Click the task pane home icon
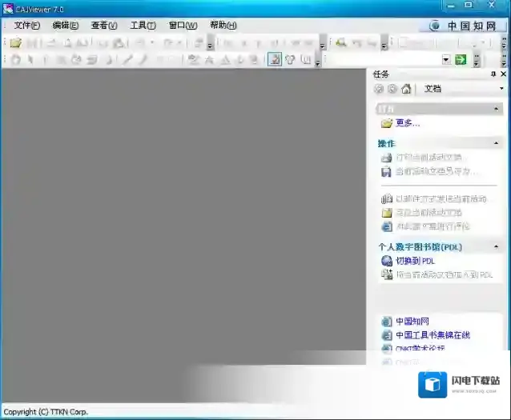Screen dimensions: 511x420 click(x=406, y=89)
